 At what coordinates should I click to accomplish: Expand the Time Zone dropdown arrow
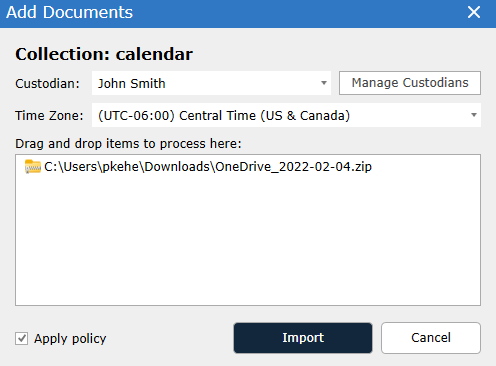pos(474,115)
